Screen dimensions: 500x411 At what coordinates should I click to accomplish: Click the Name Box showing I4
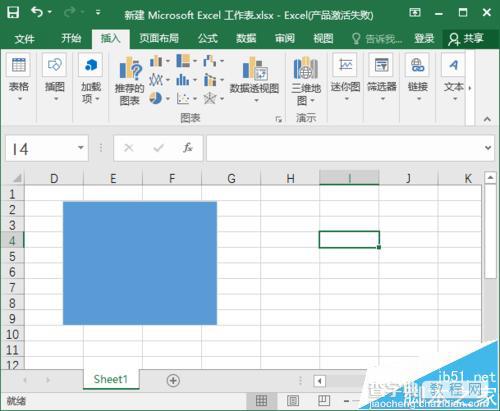coord(40,148)
